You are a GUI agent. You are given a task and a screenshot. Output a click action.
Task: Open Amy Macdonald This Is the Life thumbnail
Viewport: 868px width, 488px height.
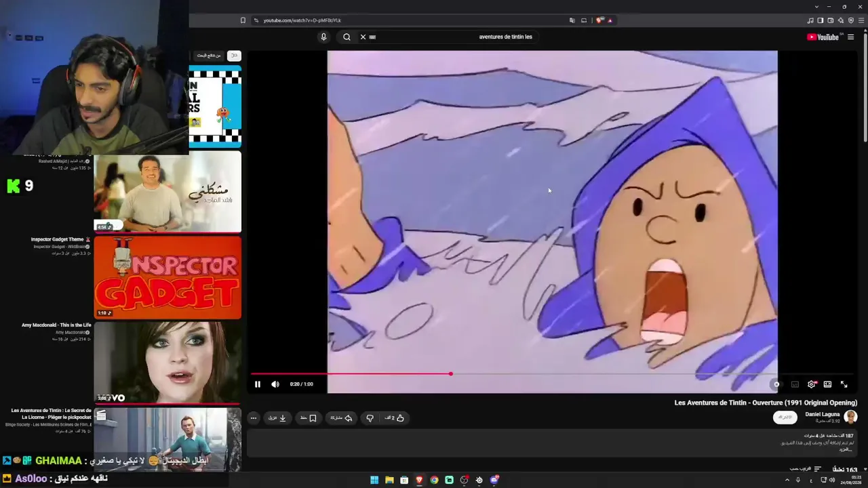click(x=167, y=363)
